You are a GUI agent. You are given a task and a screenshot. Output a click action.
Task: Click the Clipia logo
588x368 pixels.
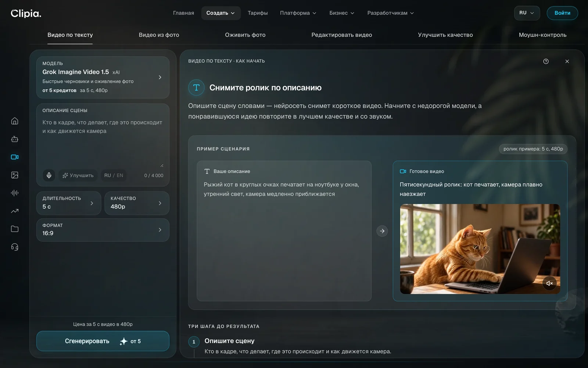click(26, 13)
